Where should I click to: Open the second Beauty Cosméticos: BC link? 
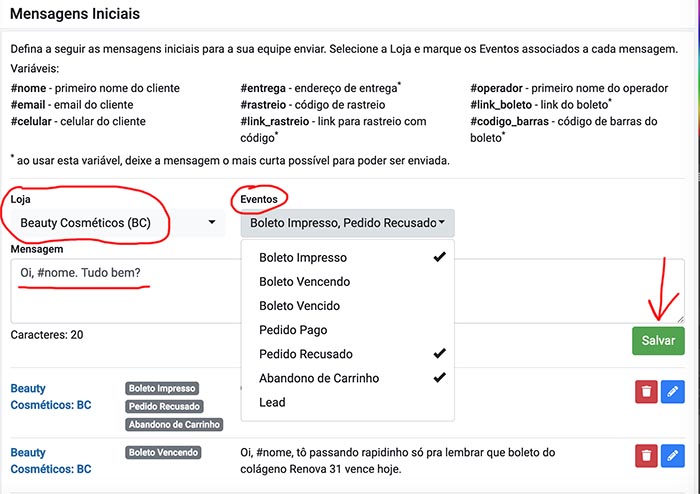click(51, 461)
